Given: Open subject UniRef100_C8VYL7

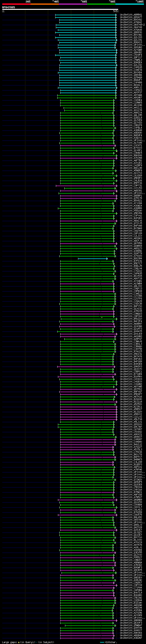Looking at the screenshot, I should coord(131,507).
